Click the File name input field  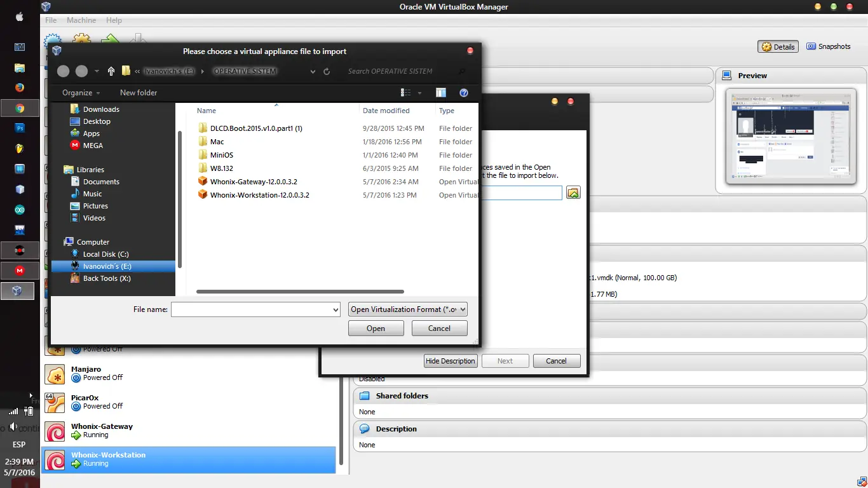[x=252, y=309]
